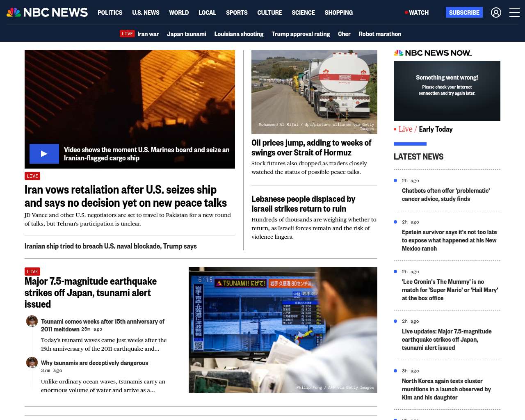
Task: Open the user account profile icon
Action: (496, 13)
